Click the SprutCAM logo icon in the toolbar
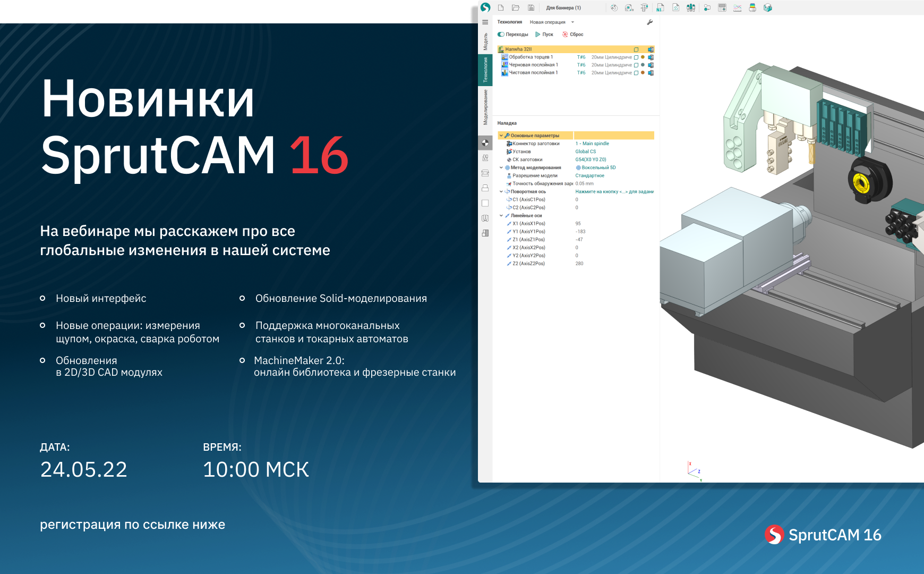The width and height of the screenshot is (924, 574). (x=485, y=7)
